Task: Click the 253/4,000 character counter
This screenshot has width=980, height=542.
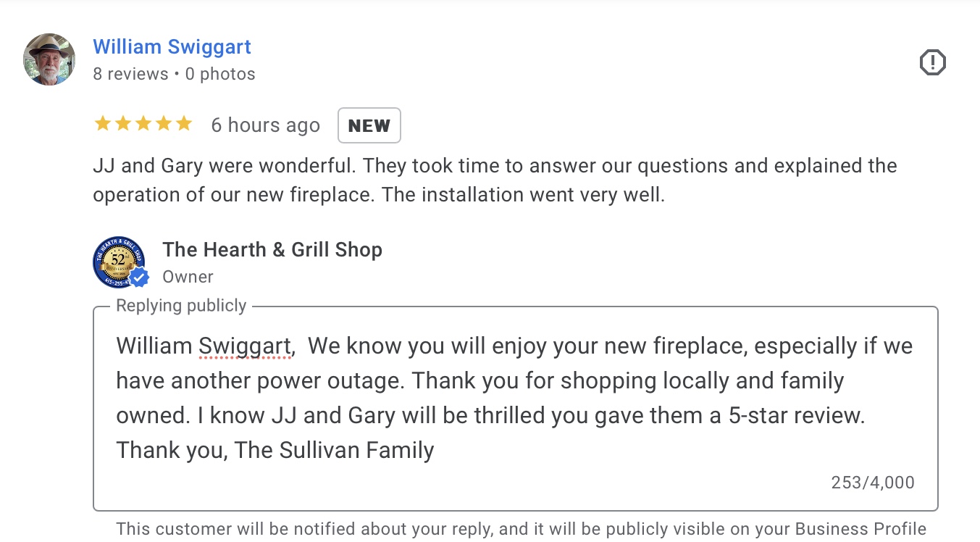Action: point(873,483)
